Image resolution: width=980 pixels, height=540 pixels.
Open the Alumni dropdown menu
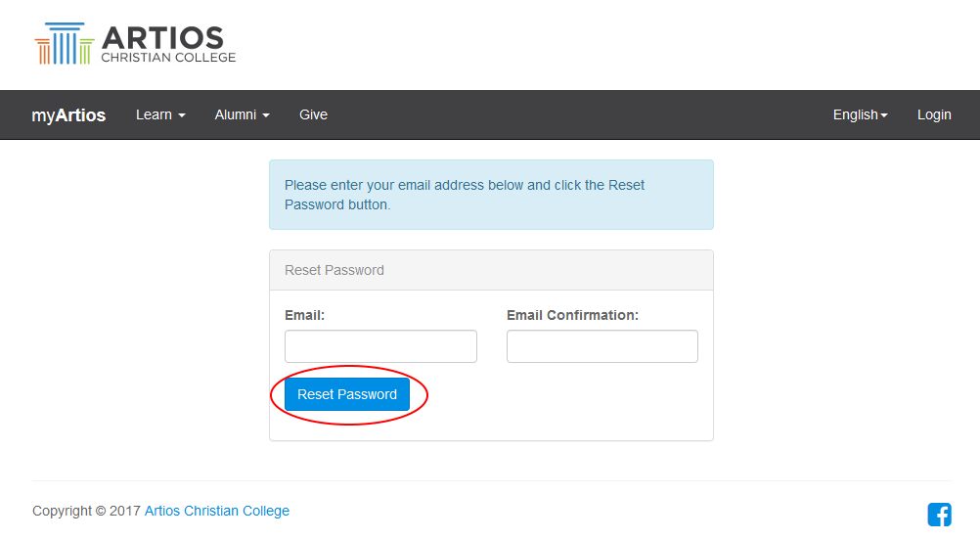[x=242, y=115]
